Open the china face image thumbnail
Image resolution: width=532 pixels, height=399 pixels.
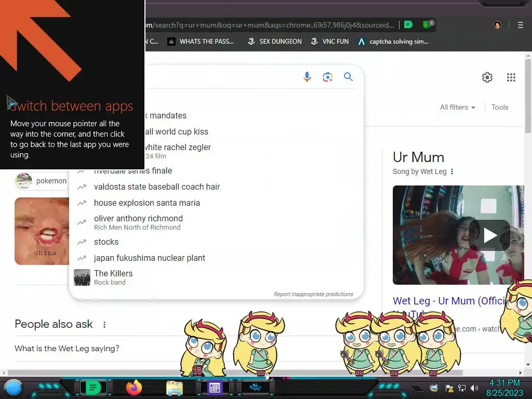tap(42, 231)
